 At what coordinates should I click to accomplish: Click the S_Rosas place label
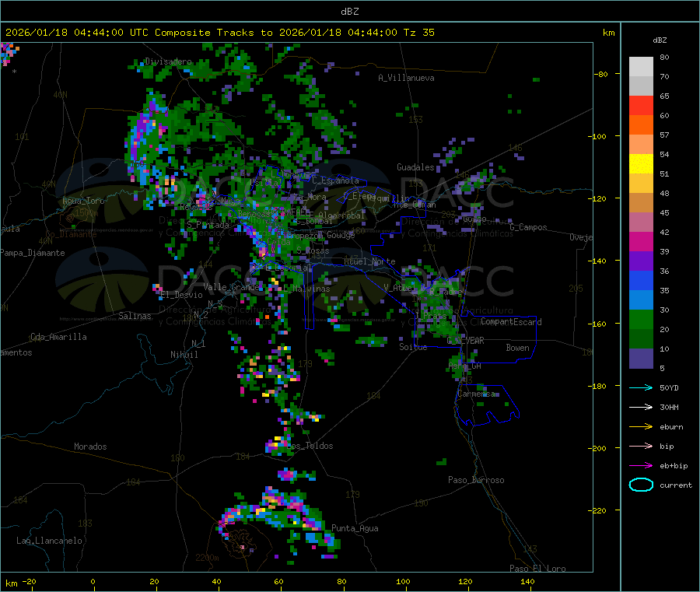tap(313, 251)
